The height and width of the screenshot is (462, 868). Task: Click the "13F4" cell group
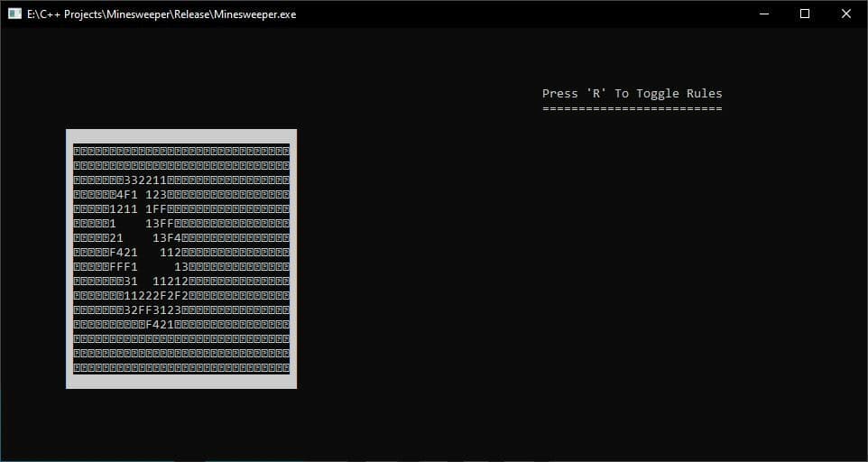click(x=167, y=238)
